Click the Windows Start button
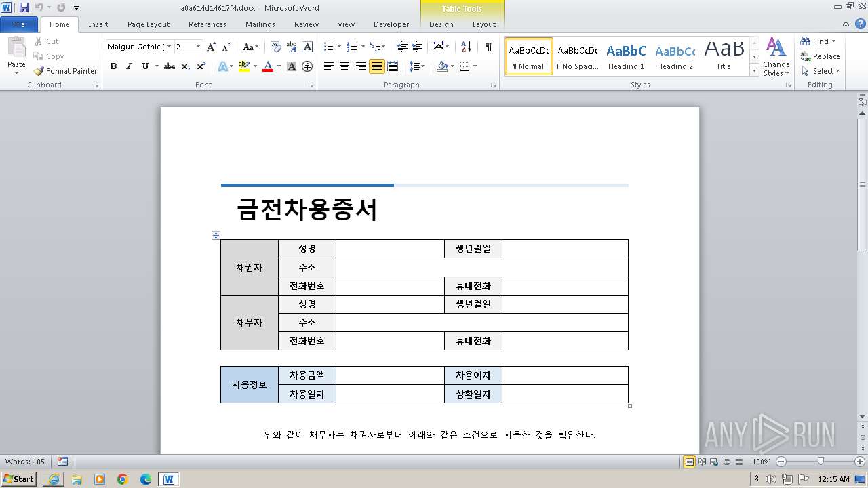 click(x=18, y=479)
